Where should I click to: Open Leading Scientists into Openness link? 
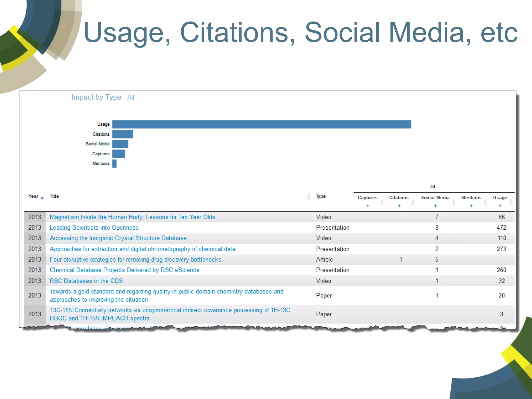94,228
